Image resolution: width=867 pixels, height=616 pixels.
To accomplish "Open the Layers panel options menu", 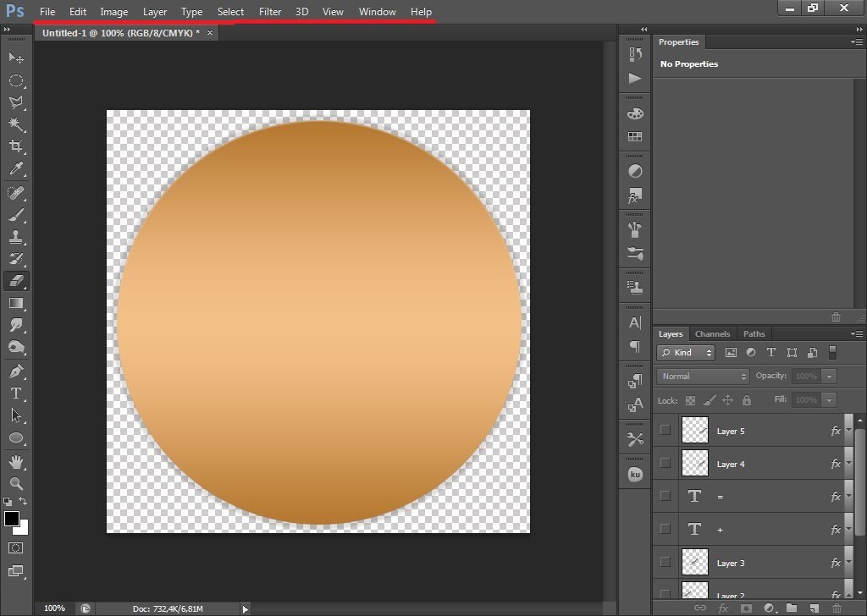I will click(857, 333).
